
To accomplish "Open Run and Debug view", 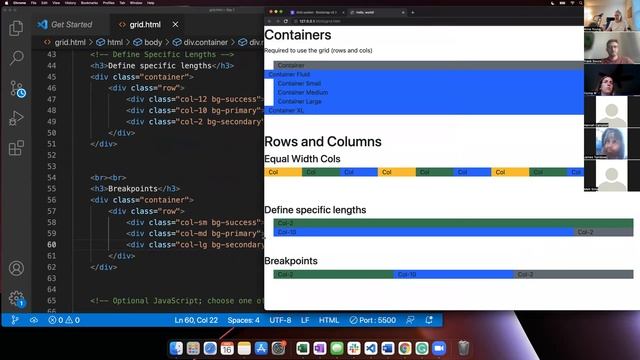I will [16, 118].
